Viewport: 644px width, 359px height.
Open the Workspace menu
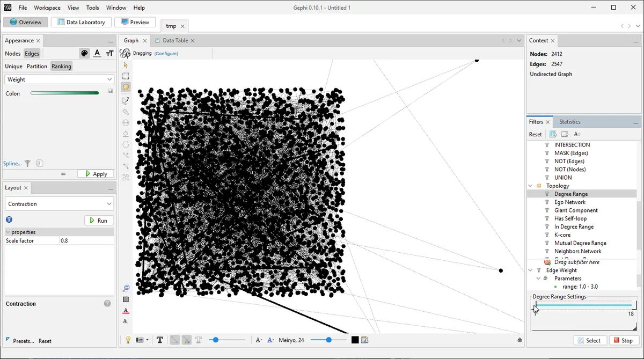(x=47, y=8)
